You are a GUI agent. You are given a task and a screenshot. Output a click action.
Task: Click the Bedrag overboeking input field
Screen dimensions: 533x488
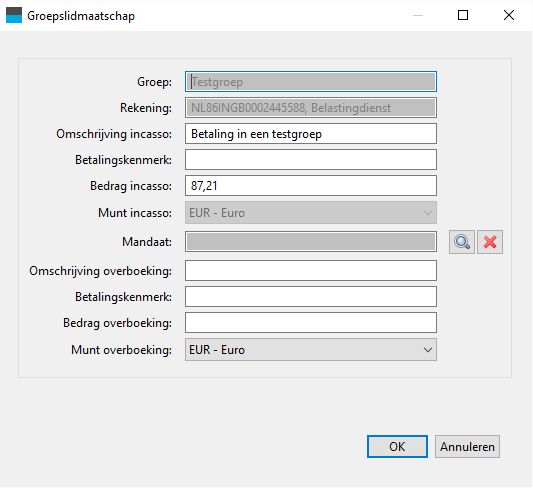tap(311, 323)
